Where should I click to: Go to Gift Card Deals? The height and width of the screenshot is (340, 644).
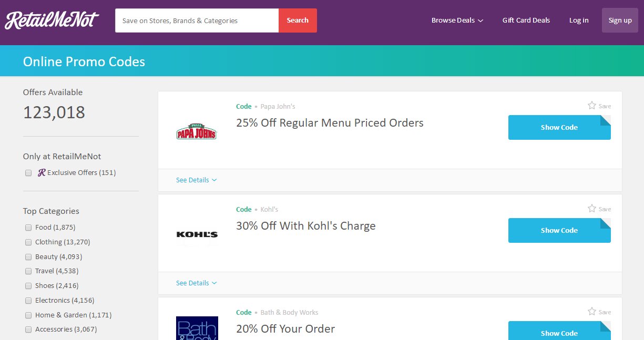pos(526,20)
